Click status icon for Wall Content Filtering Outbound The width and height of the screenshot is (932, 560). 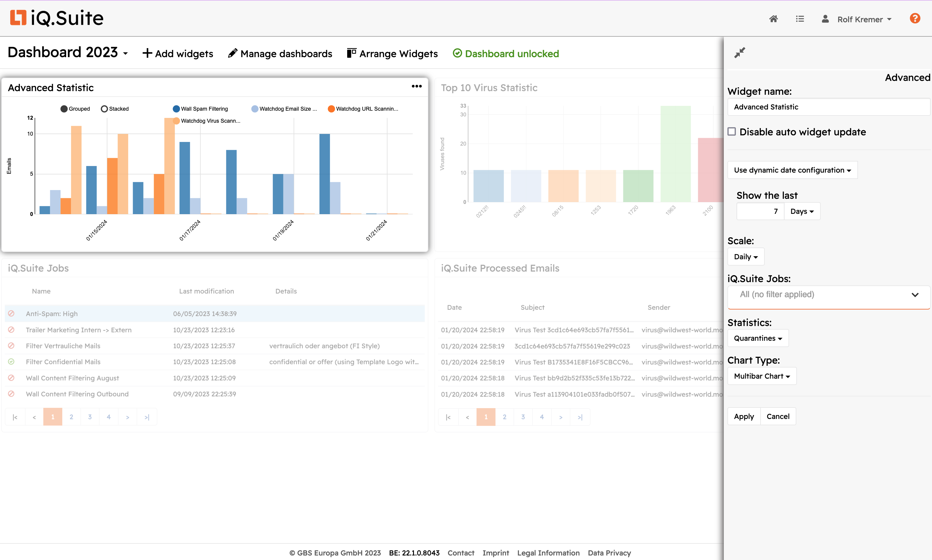point(11,394)
